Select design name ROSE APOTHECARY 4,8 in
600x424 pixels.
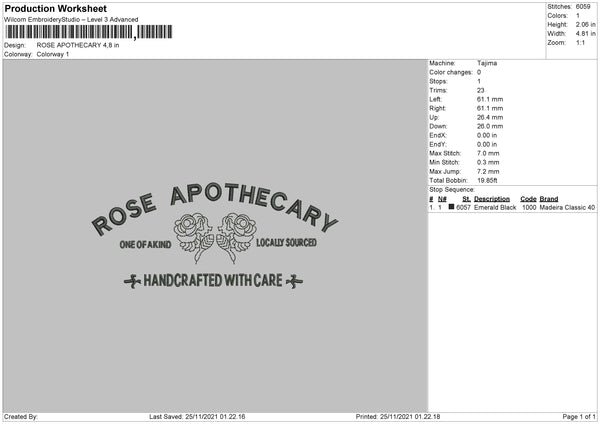pos(78,45)
